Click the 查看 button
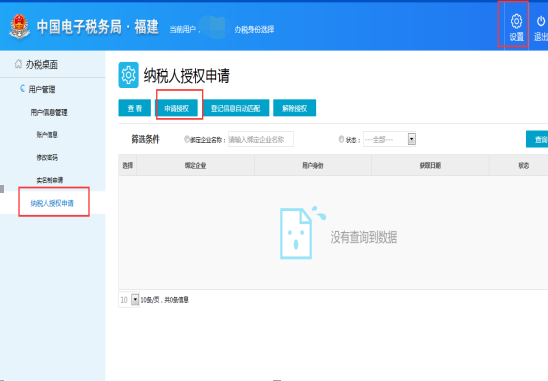The image size is (548, 381). point(135,108)
